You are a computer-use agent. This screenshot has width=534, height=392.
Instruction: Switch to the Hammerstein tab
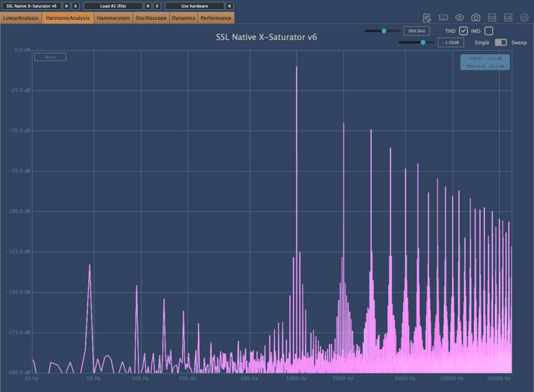(113, 18)
